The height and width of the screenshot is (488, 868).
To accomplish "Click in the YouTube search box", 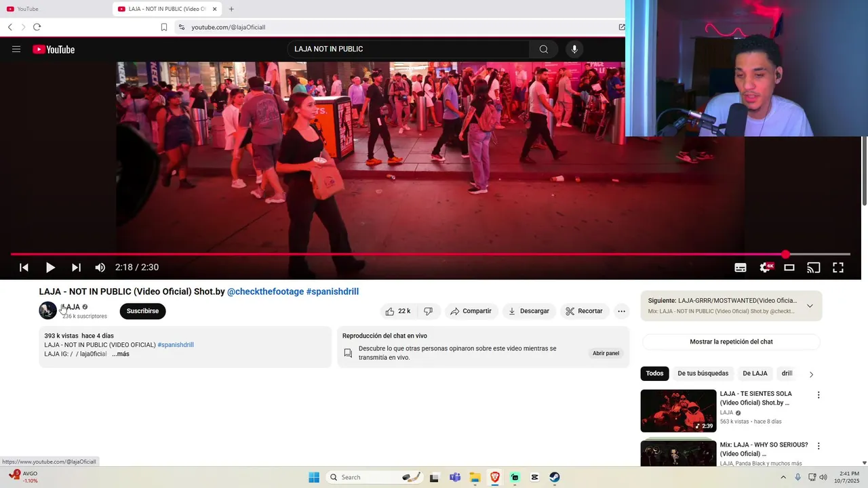I will [x=408, y=49].
